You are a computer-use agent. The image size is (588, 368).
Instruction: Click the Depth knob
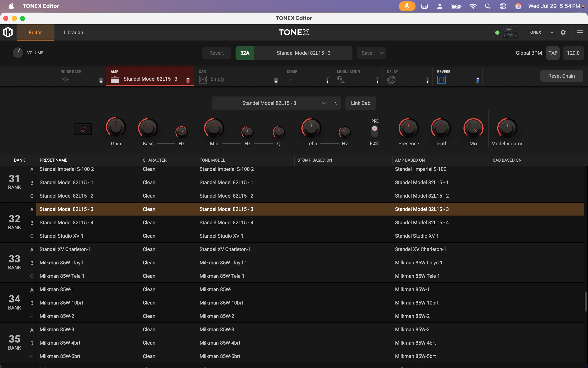pos(441,128)
